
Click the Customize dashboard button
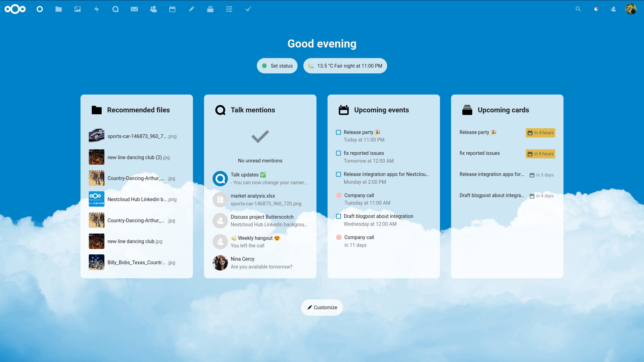322,307
